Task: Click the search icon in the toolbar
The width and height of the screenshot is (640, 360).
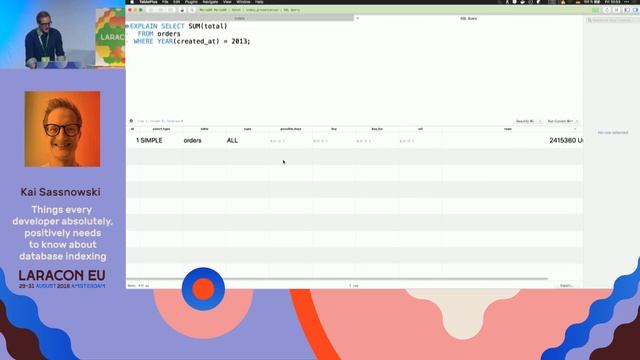Action: [x=191, y=10]
